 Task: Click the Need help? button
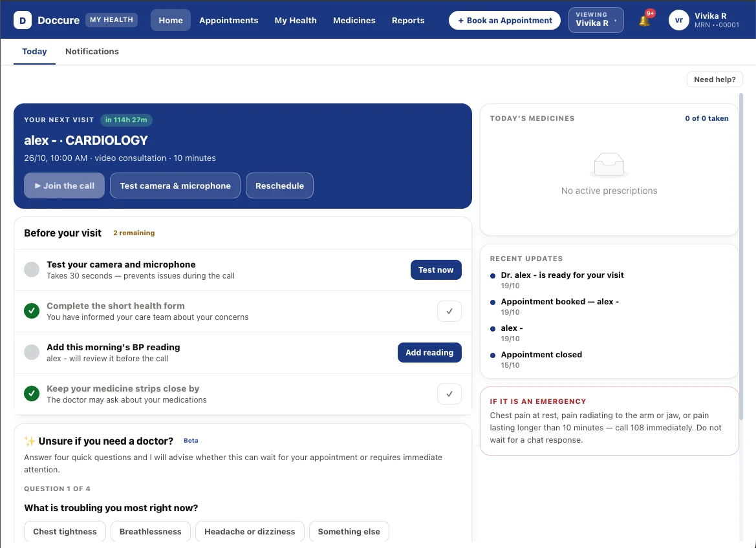click(715, 79)
